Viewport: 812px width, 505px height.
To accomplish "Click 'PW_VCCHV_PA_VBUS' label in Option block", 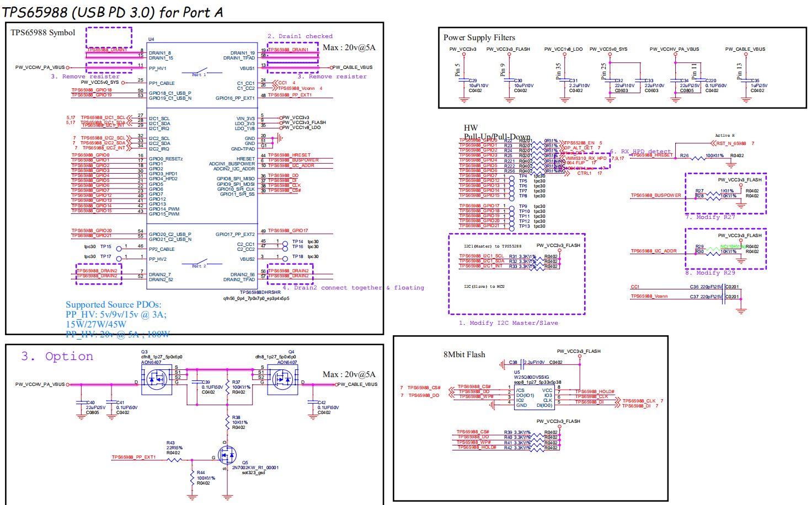I will click(x=40, y=384).
